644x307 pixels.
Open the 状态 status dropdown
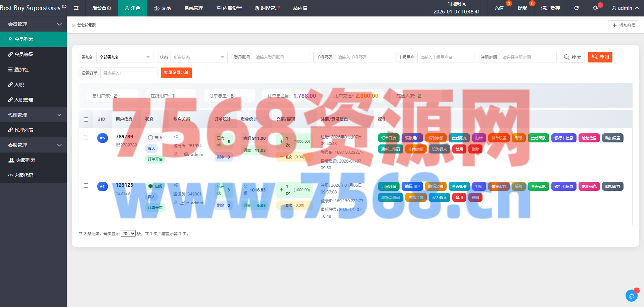[199, 57]
